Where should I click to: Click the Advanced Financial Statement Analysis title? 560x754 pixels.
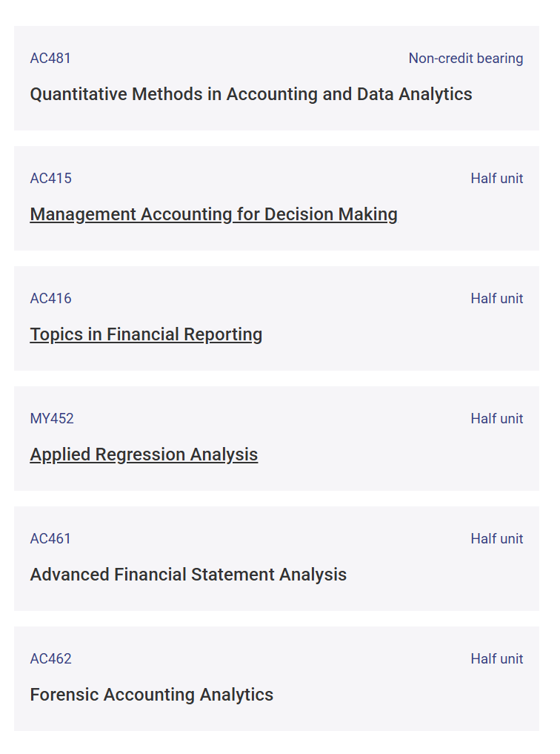(x=188, y=575)
